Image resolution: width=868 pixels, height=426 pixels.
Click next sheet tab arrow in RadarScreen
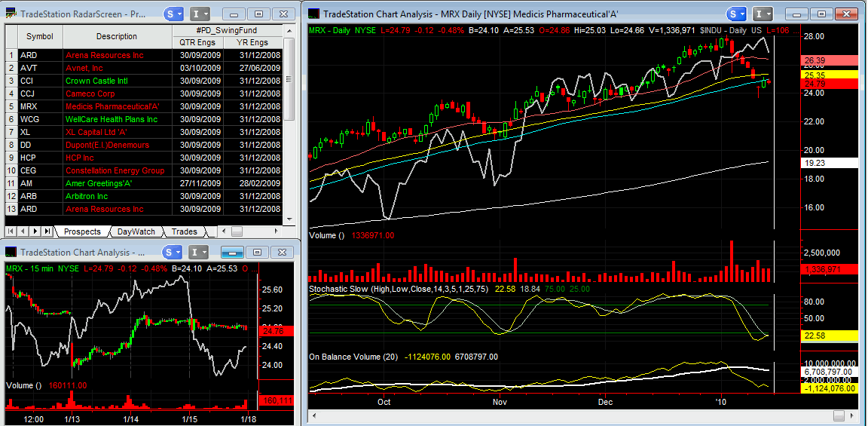click(x=35, y=231)
